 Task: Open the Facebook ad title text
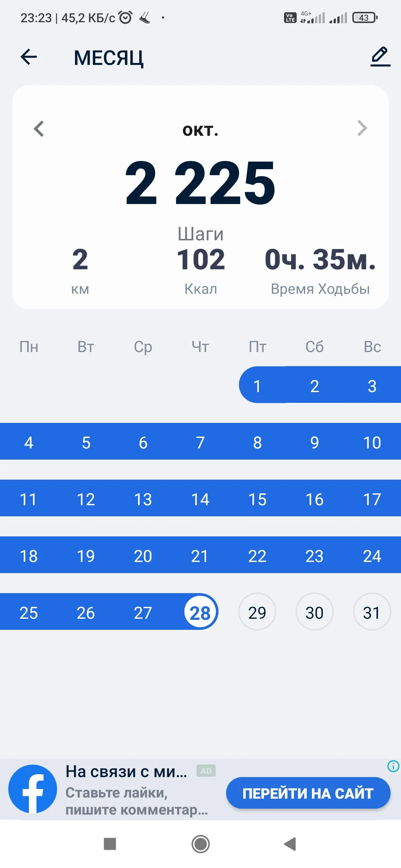pos(126,772)
